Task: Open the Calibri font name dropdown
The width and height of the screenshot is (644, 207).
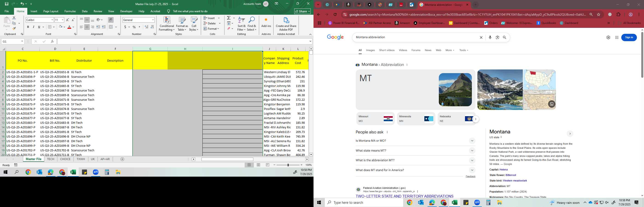Action: [52, 20]
